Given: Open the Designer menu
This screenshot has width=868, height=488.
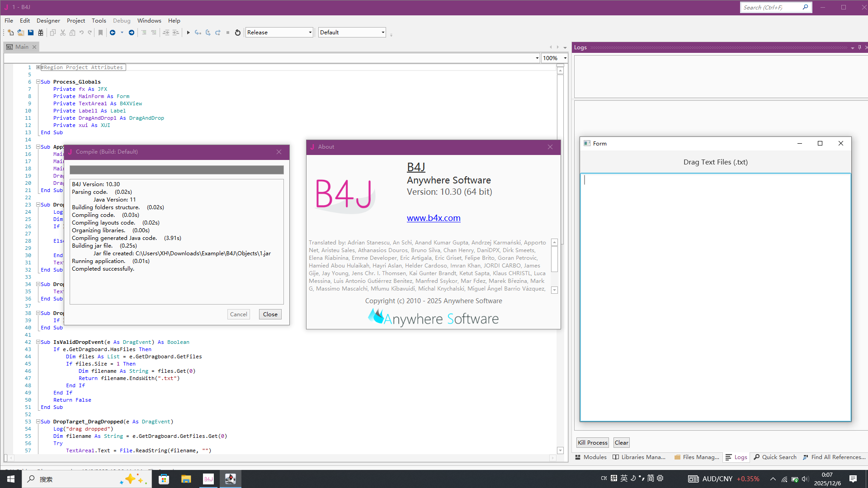Looking at the screenshot, I should click(x=48, y=21).
